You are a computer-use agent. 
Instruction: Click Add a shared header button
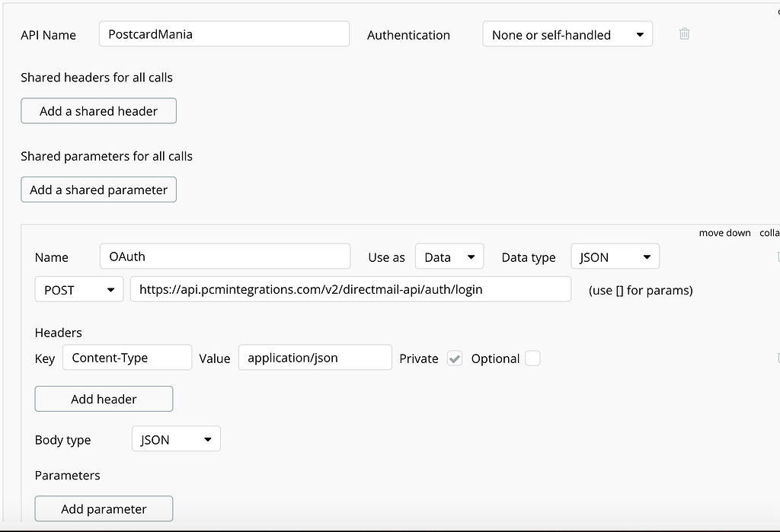click(x=98, y=111)
